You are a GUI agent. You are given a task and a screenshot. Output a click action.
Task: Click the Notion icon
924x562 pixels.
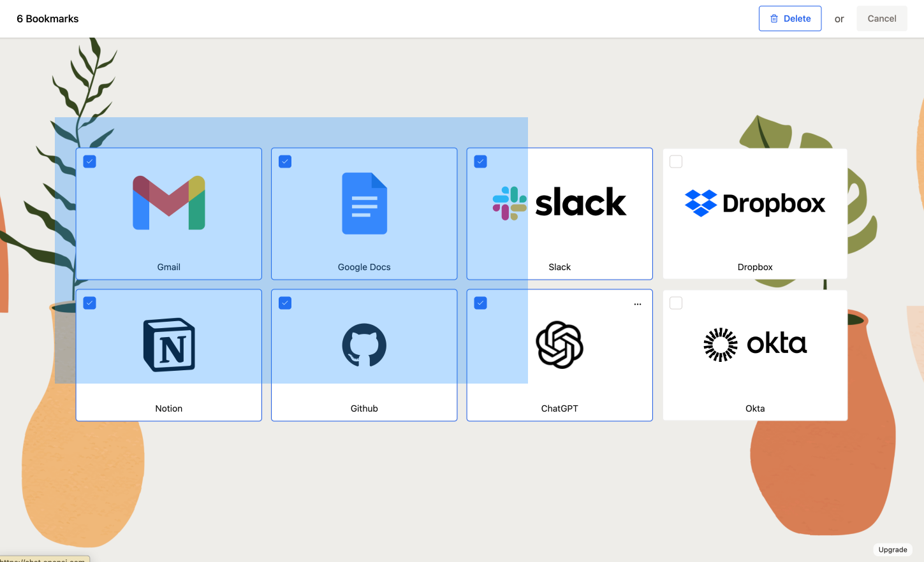tap(168, 344)
